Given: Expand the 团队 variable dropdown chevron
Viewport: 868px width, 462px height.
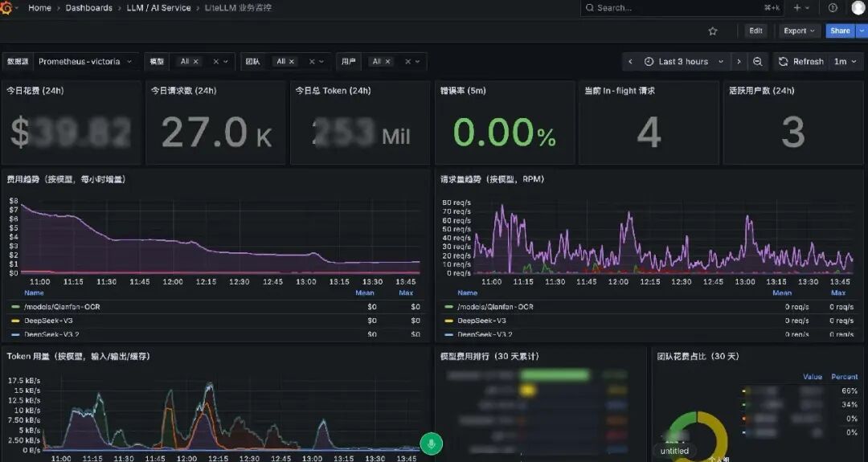Looking at the screenshot, I should point(321,61).
